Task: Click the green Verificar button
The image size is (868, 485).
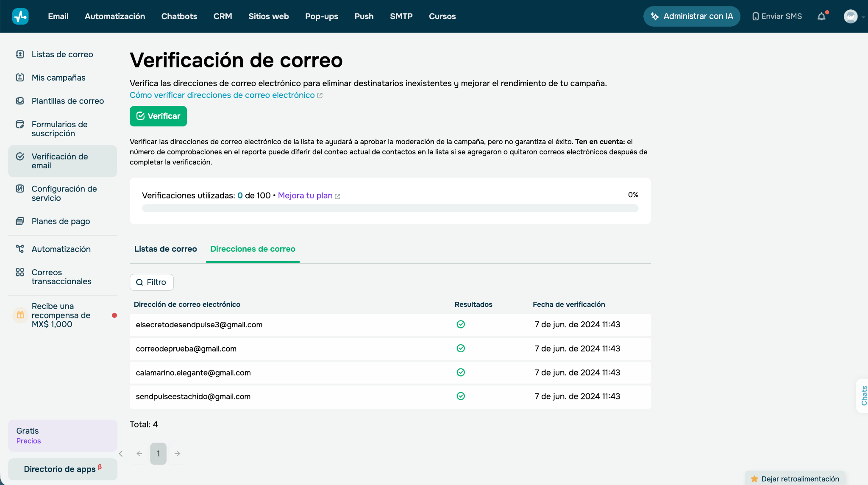Action: [x=158, y=116]
